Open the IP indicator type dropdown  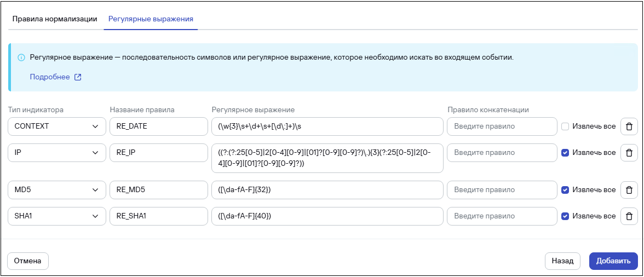point(57,153)
